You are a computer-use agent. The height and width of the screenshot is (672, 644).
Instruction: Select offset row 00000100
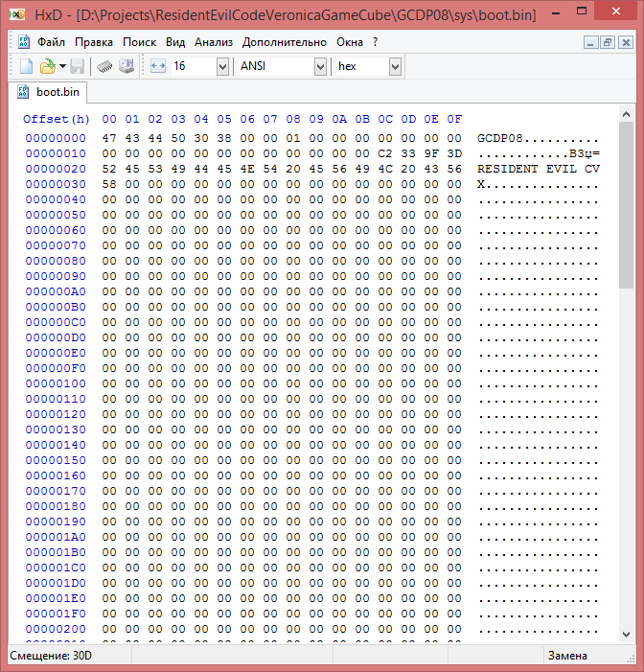tap(56, 383)
